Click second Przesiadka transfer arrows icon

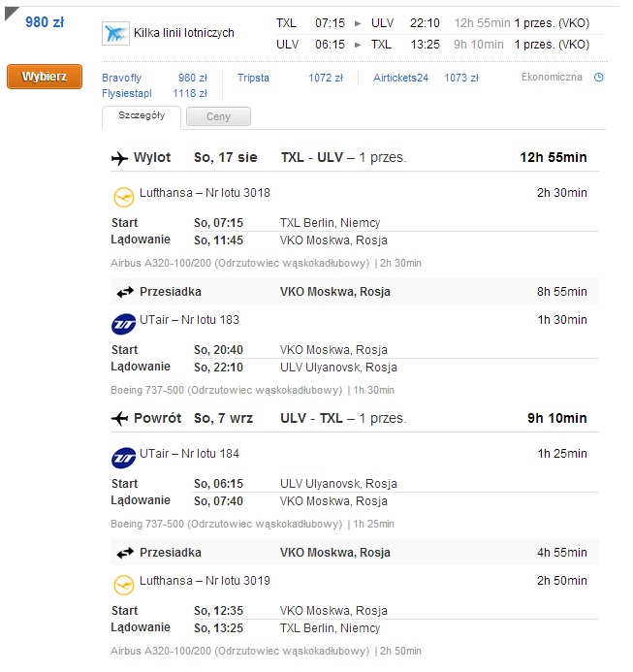(x=125, y=554)
